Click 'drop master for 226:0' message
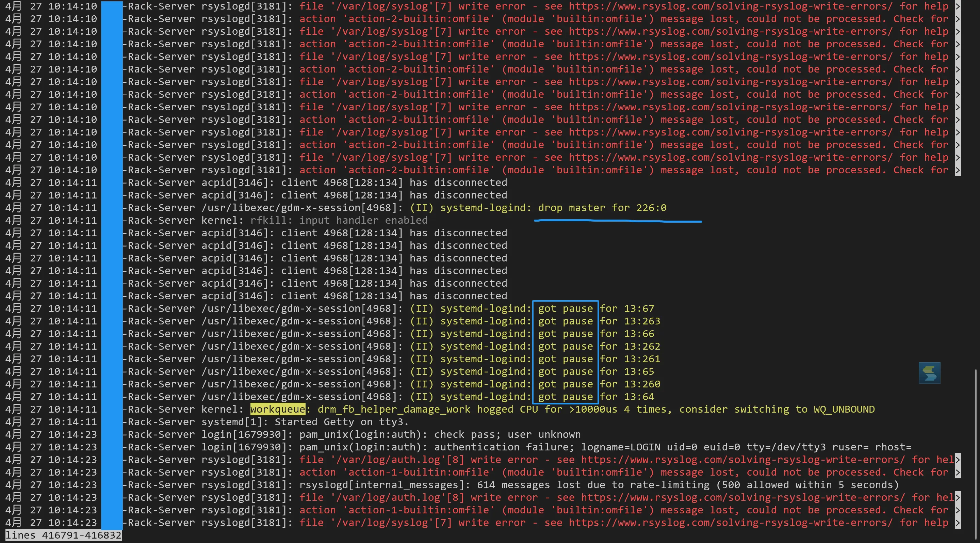Image resolution: width=980 pixels, height=543 pixels. click(x=602, y=208)
